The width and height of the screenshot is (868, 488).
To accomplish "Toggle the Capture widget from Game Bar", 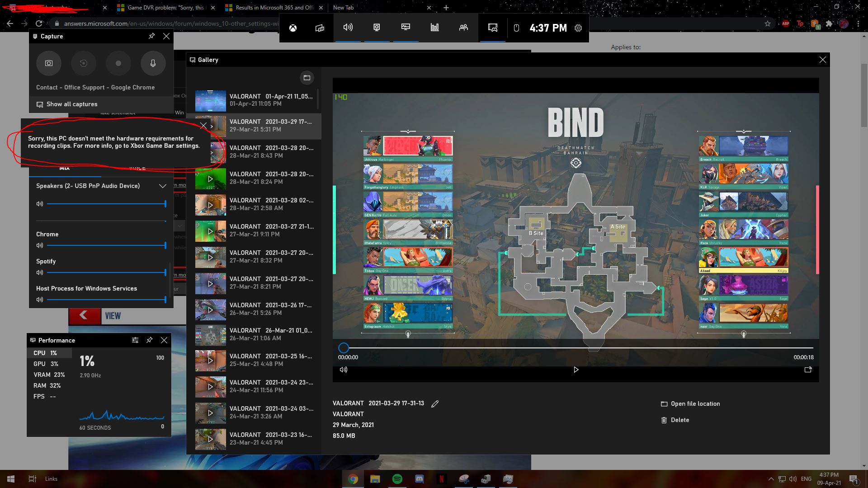I will coord(377,28).
